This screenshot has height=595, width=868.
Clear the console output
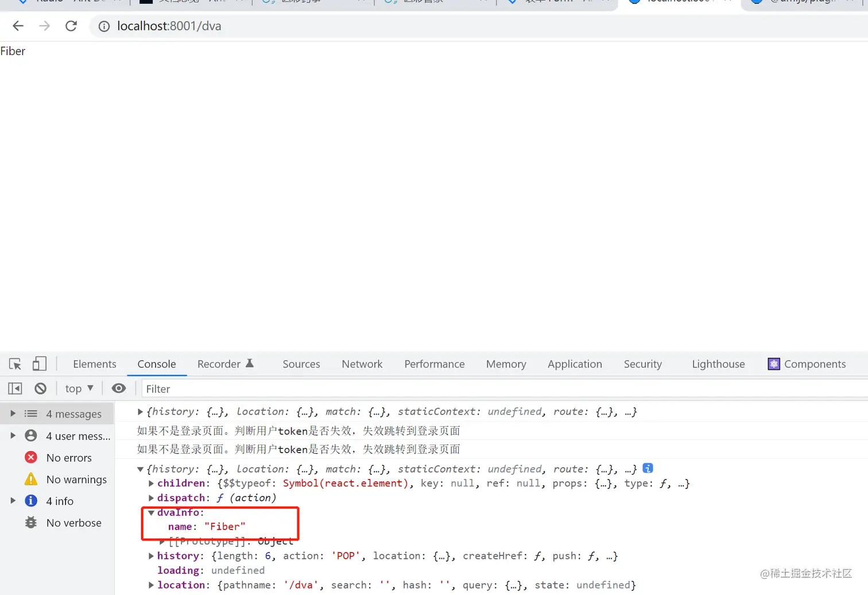(40, 389)
